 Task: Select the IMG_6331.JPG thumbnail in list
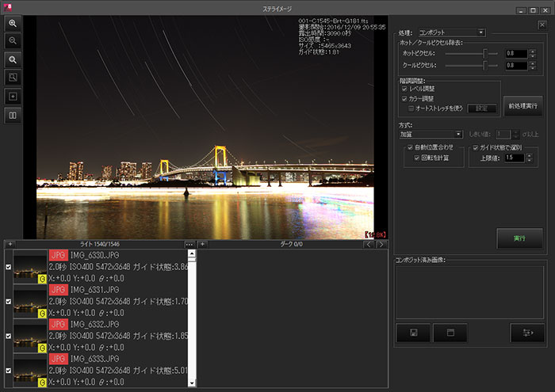tap(30, 301)
